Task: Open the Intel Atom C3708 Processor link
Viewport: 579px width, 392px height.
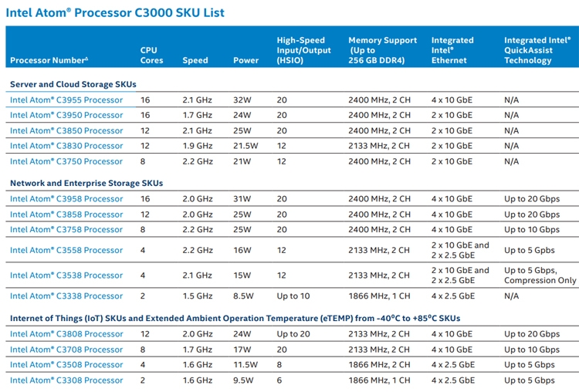Action: point(66,350)
